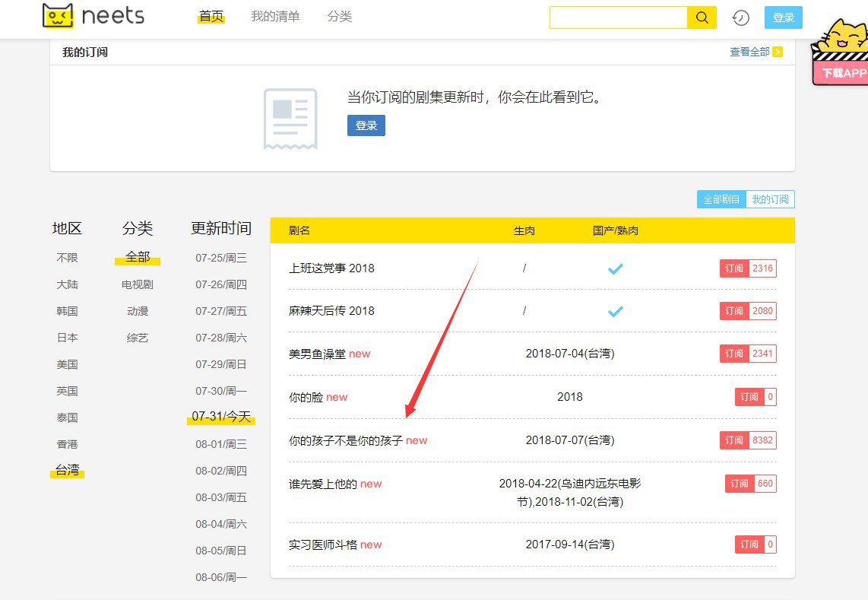868x600 pixels.
Task: Switch to the 我的订阅 toggle
Action: 770,199
